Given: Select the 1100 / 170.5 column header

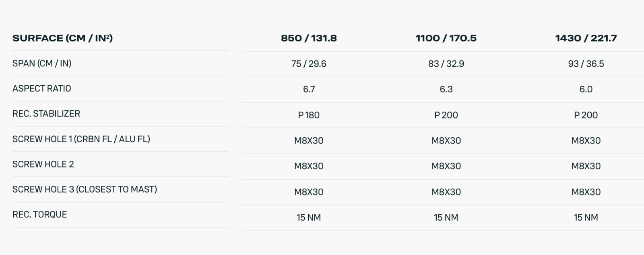Looking at the screenshot, I should coord(446,38).
